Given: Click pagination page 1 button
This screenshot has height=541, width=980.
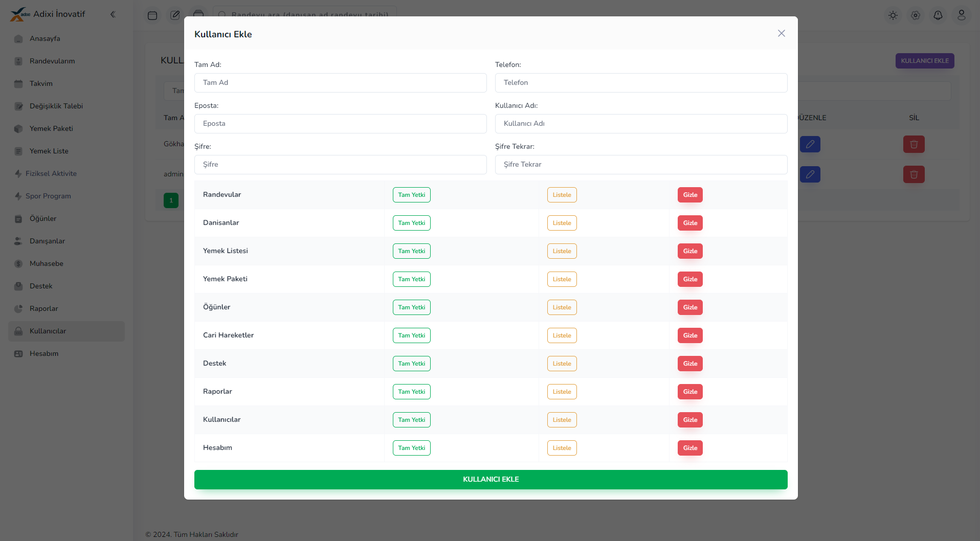Looking at the screenshot, I should click(171, 200).
